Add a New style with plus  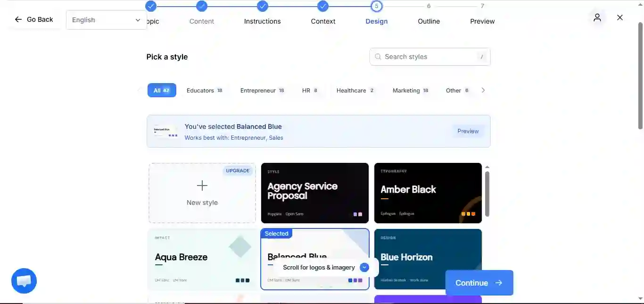click(202, 193)
